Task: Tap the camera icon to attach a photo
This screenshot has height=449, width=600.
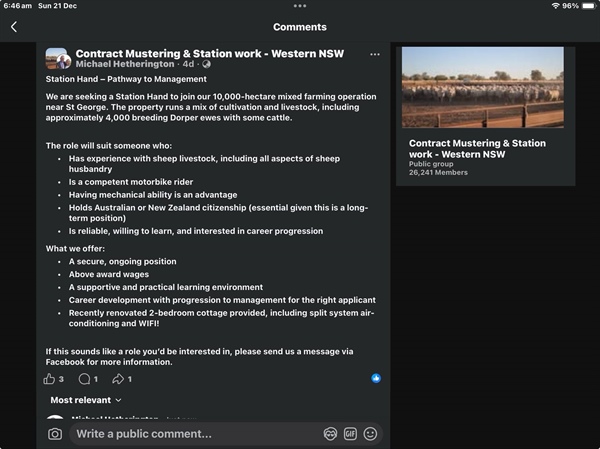Action: 55,434
